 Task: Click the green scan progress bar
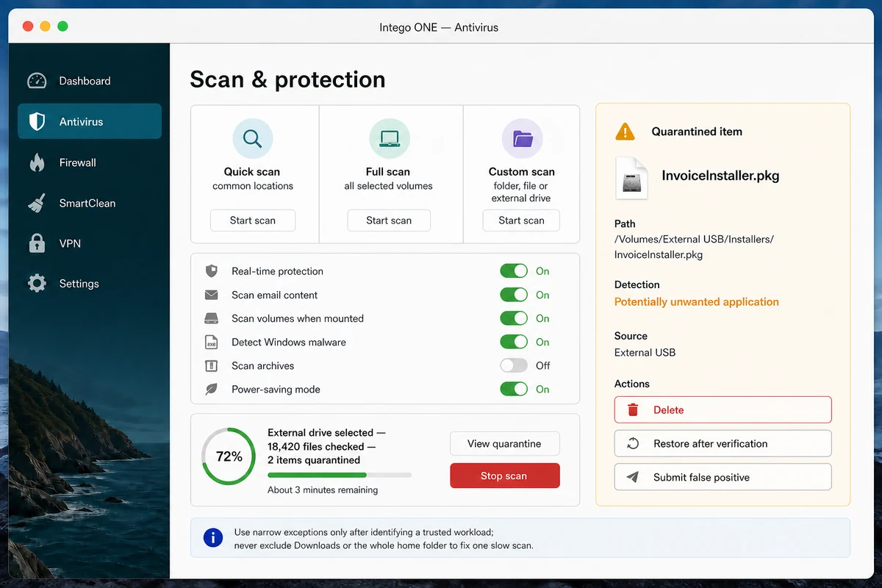[x=340, y=476]
